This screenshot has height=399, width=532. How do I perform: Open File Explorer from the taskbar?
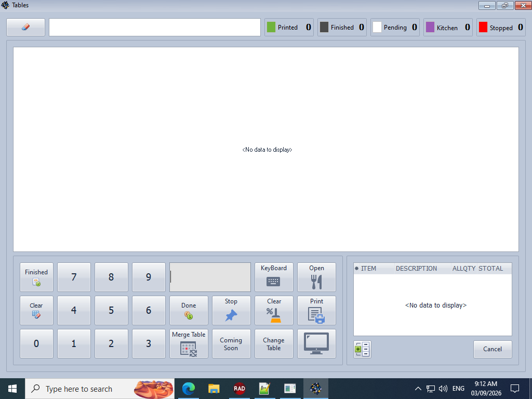pos(214,389)
